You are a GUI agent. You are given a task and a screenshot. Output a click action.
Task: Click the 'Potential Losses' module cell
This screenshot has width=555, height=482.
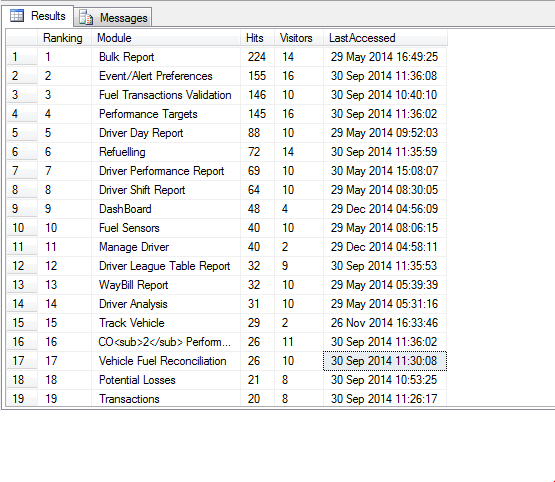(x=166, y=380)
